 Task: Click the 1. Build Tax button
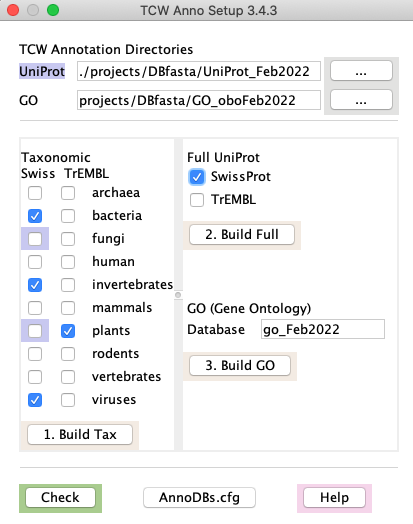coord(80,434)
